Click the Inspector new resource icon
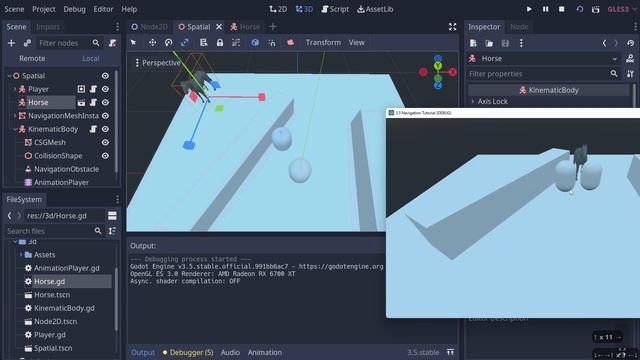 click(473, 43)
